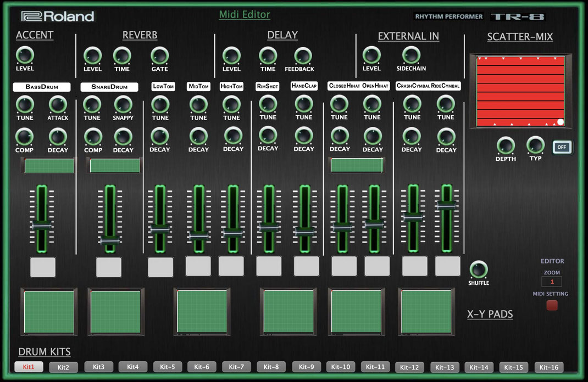Image resolution: width=588 pixels, height=382 pixels.
Task: Click the External In SIDECHAIN knob
Action: [412, 55]
